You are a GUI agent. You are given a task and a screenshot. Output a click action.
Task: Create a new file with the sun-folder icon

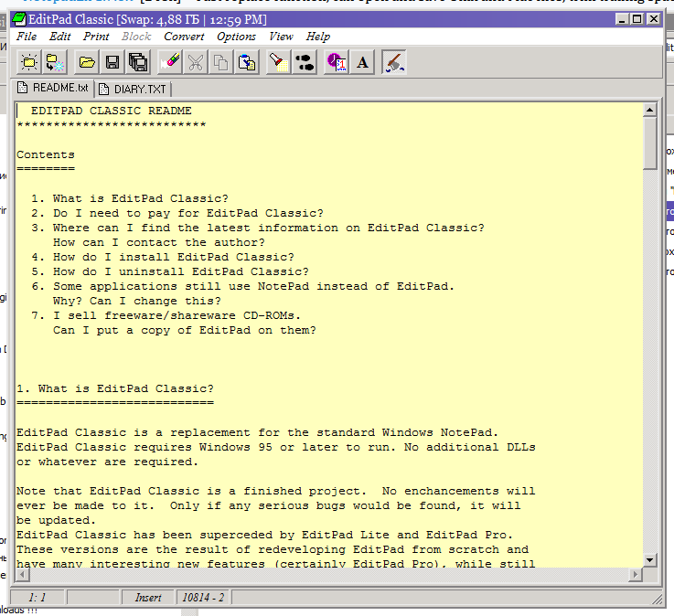29,63
